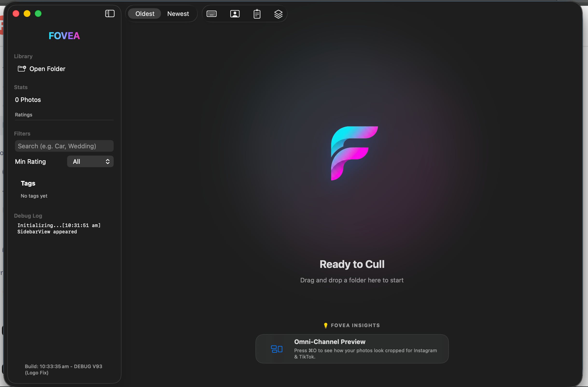Screen dimensions: 588x387
Task: Click the Min Rating All chevron arrows
Action: [107, 161]
